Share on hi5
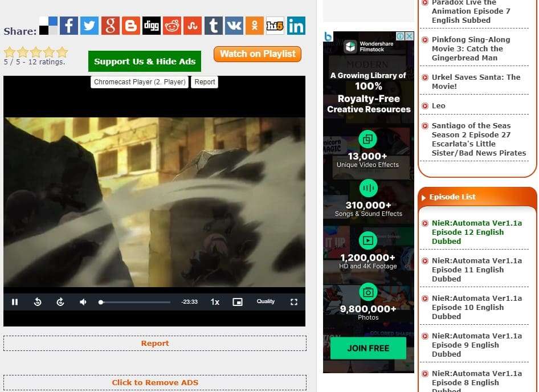Screen dimensions: 539x392 [x=275, y=26]
